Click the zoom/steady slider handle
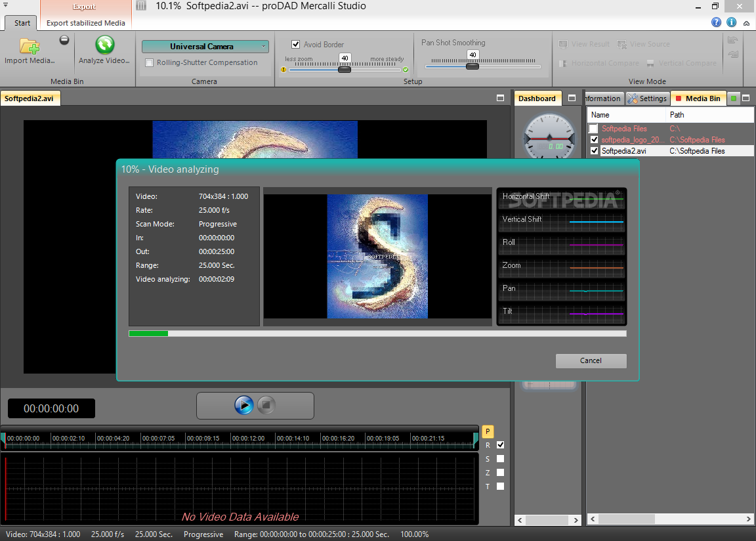 point(345,70)
